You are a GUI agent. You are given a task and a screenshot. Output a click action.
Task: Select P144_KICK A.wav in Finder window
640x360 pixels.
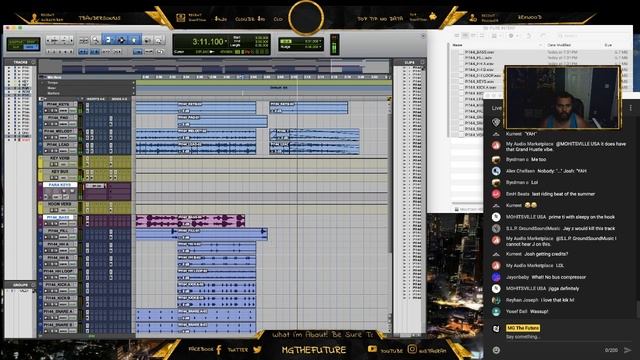tap(481, 87)
